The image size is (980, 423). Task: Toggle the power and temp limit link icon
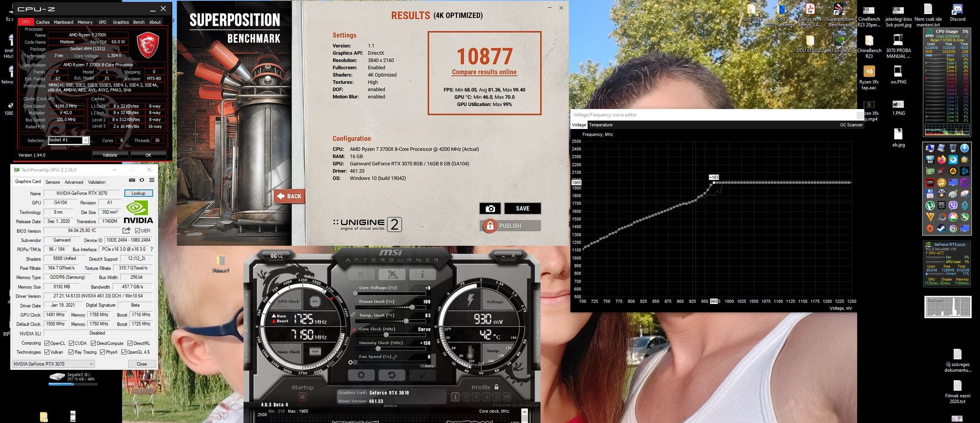tap(353, 315)
